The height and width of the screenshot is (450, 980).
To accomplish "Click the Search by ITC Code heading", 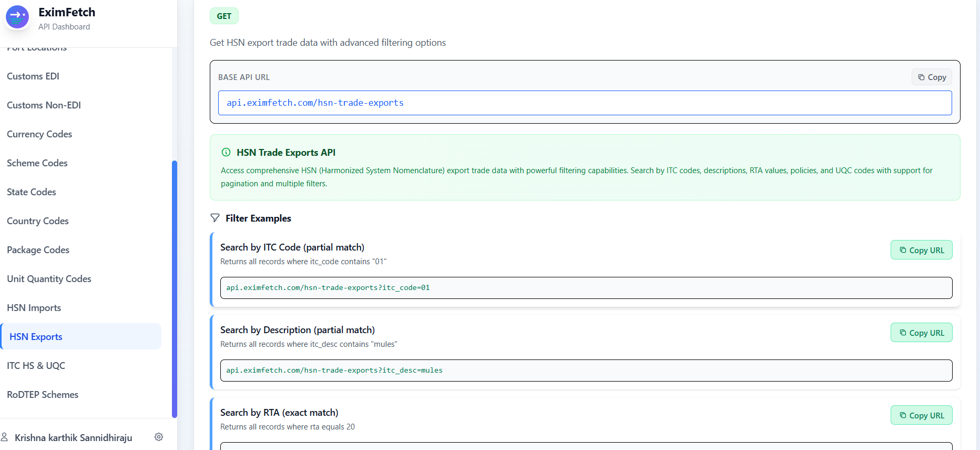I will point(292,247).
